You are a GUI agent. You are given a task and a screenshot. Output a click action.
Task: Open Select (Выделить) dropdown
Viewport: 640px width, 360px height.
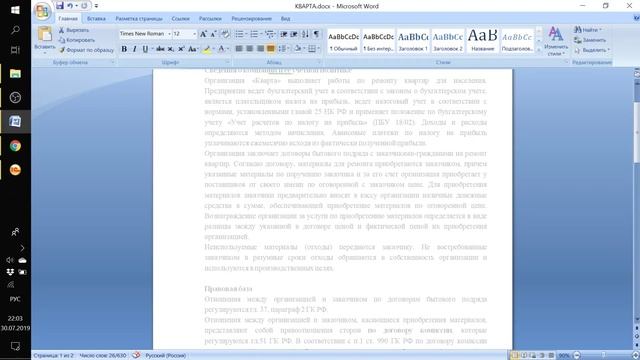coord(591,50)
